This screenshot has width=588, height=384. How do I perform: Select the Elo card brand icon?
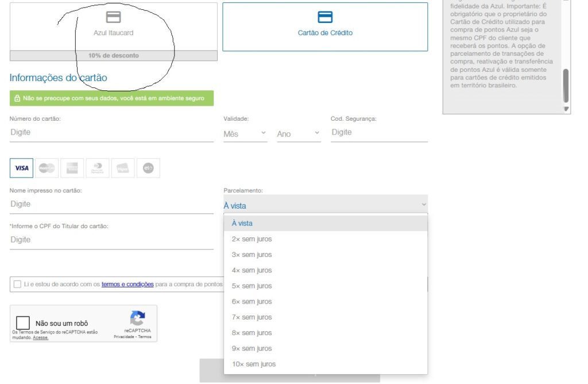148,168
